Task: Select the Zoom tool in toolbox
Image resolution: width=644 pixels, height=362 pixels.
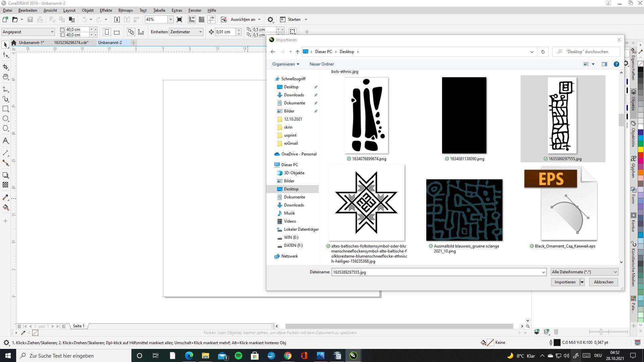Action: (5, 77)
